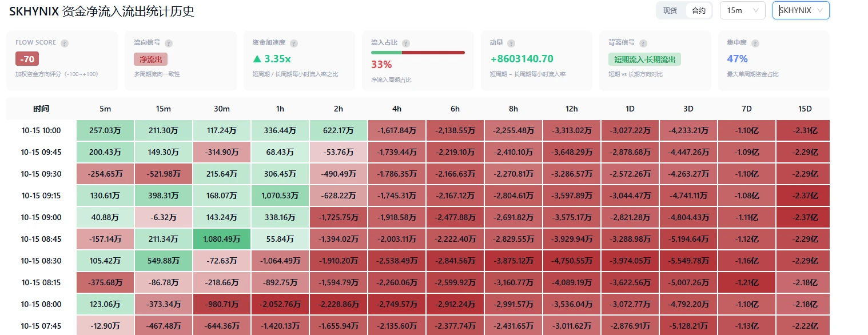Click the 47% concentration value

pos(737,59)
